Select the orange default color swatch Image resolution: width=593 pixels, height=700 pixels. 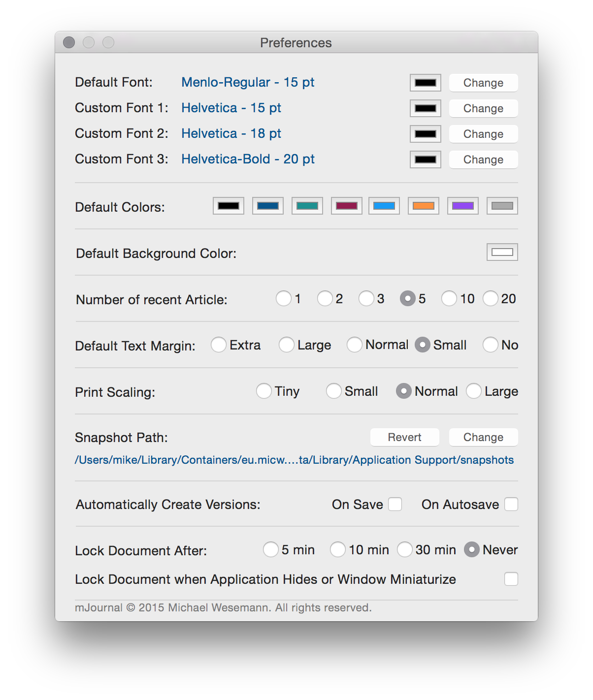pyautogui.click(x=423, y=206)
